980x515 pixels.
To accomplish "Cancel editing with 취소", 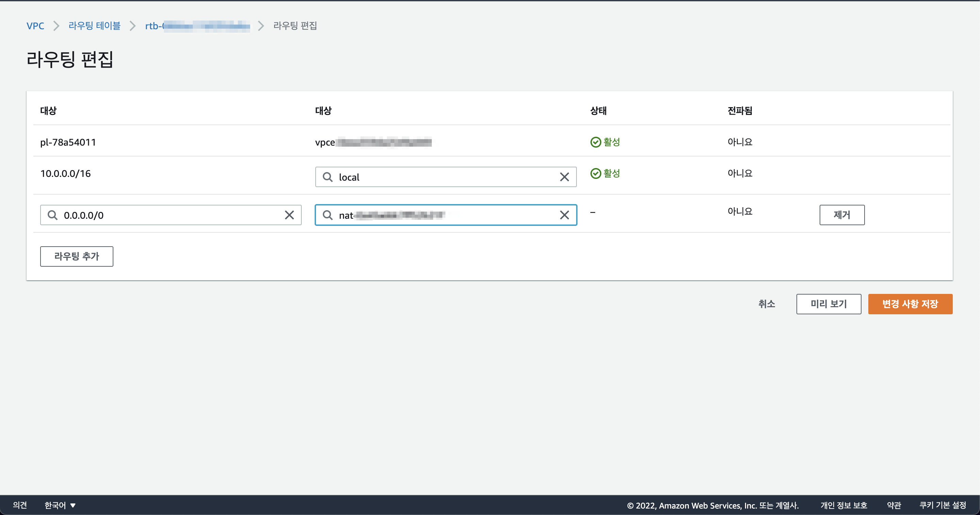I will pyautogui.click(x=766, y=304).
